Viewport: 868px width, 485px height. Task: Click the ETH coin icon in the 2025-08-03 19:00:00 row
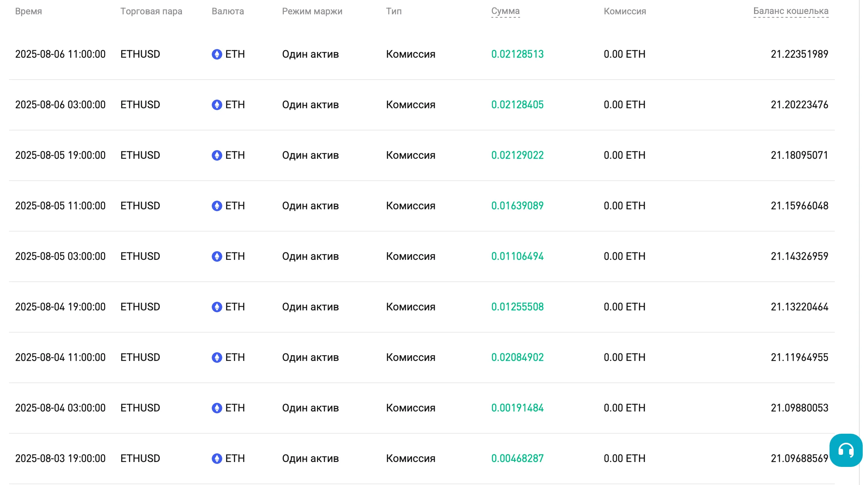click(x=217, y=459)
